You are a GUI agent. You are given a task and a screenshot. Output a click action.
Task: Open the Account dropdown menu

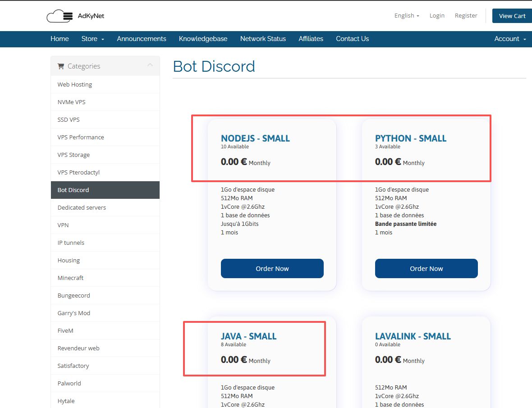coord(510,39)
